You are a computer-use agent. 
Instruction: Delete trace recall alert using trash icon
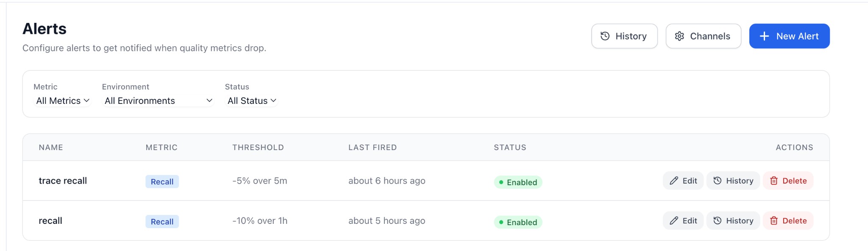click(774, 181)
